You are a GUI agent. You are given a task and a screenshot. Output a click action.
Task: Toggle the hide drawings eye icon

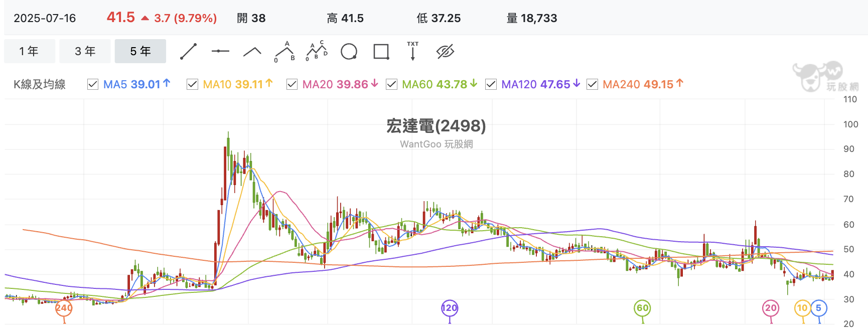point(445,51)
